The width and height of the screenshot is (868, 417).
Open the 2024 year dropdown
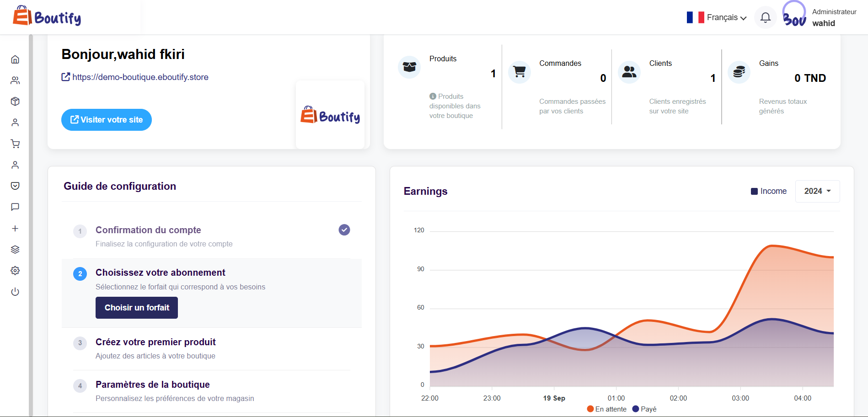(817, 191)
